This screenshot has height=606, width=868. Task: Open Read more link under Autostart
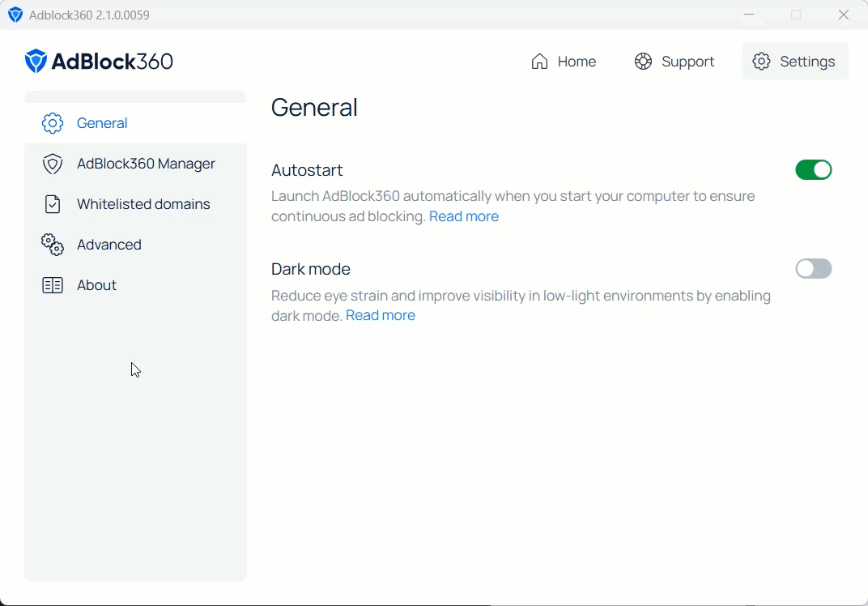click(x=464, y=216)
